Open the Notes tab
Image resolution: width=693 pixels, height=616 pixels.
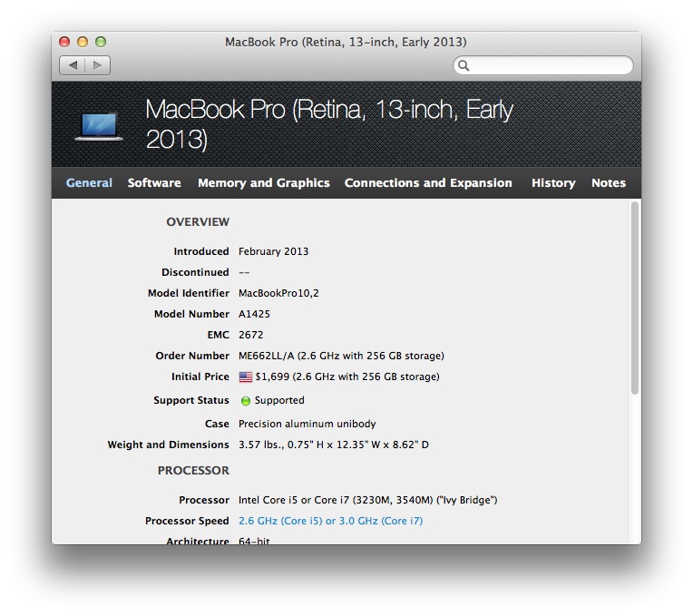click(x=609, y=183)
